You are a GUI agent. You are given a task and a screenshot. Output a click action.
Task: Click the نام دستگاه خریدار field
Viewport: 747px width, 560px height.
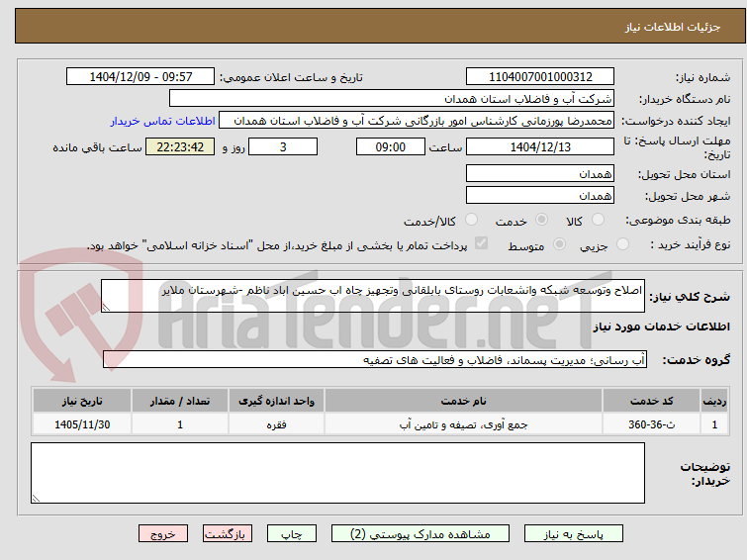tap(392, 99)
